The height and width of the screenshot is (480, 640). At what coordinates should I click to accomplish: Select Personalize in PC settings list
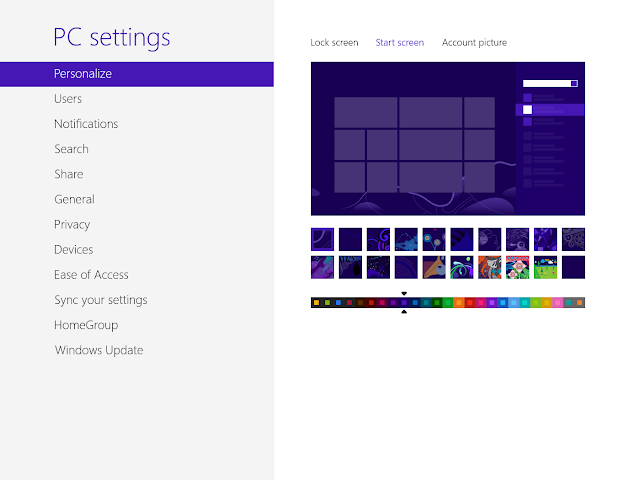(x=137, y=74)
